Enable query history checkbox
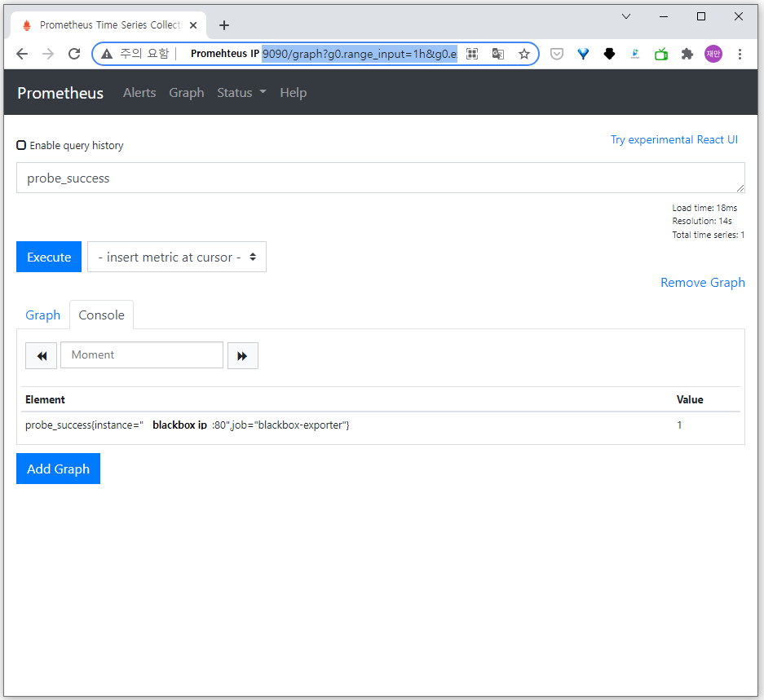764x700 pixels. 21,145
